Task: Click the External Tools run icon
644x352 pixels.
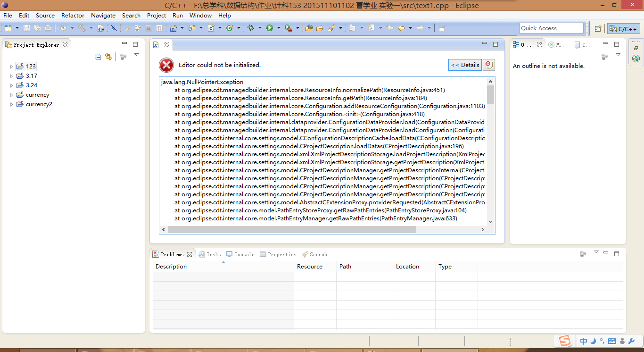Action: point(288,28)
